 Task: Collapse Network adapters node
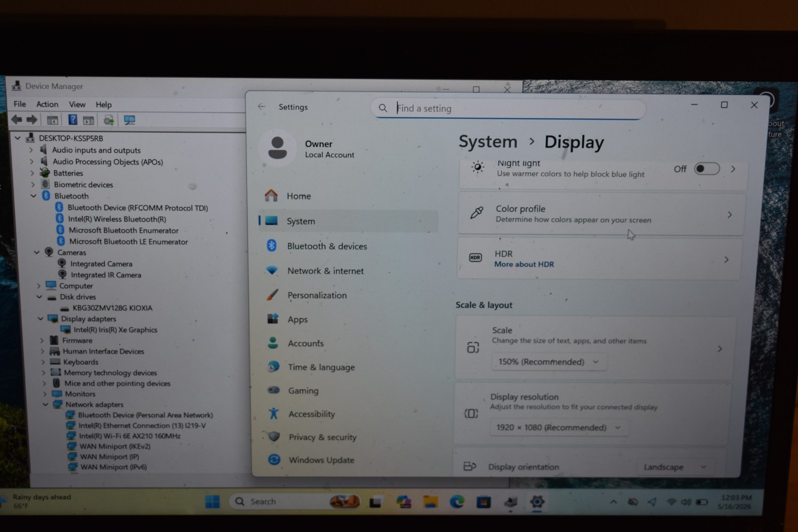[45, 404]
